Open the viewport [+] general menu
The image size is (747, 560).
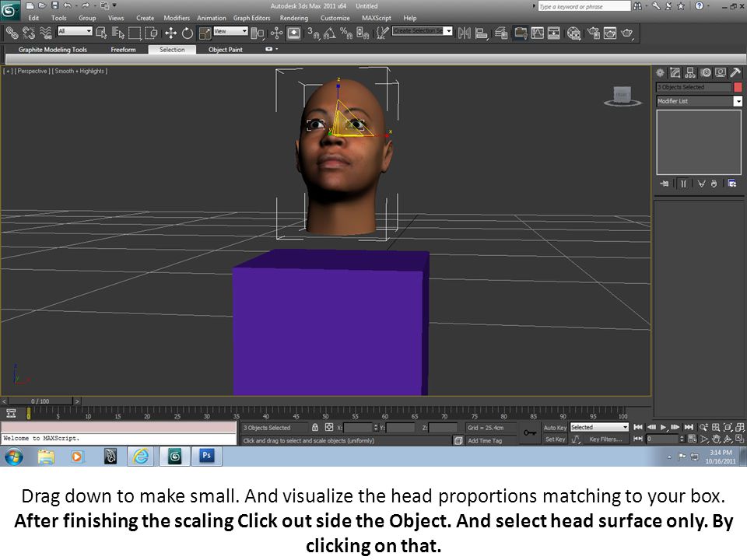coord(8,71)
